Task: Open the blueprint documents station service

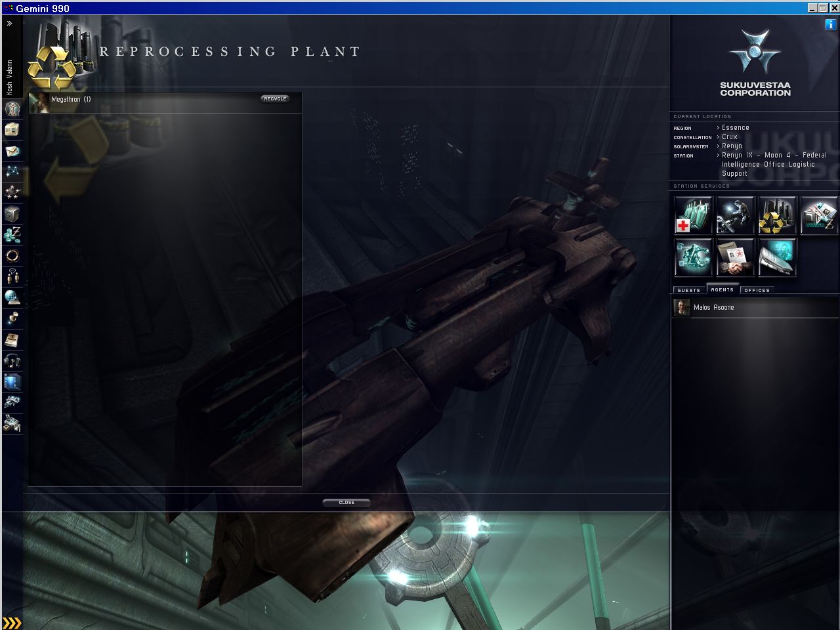Action: 820,215
